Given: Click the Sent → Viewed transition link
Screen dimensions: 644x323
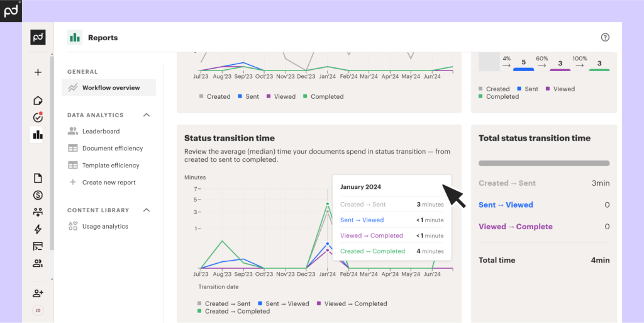Looking at the screenshot, I should click(506, 205).
